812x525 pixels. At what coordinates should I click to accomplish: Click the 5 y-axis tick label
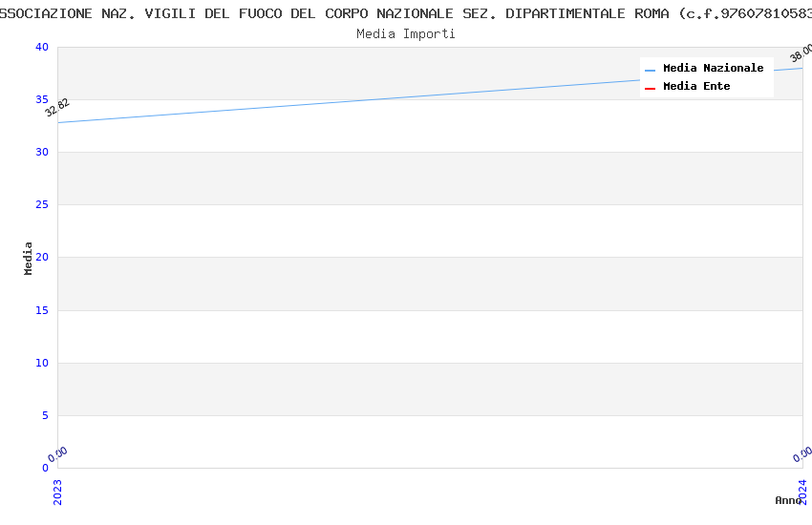45,415
